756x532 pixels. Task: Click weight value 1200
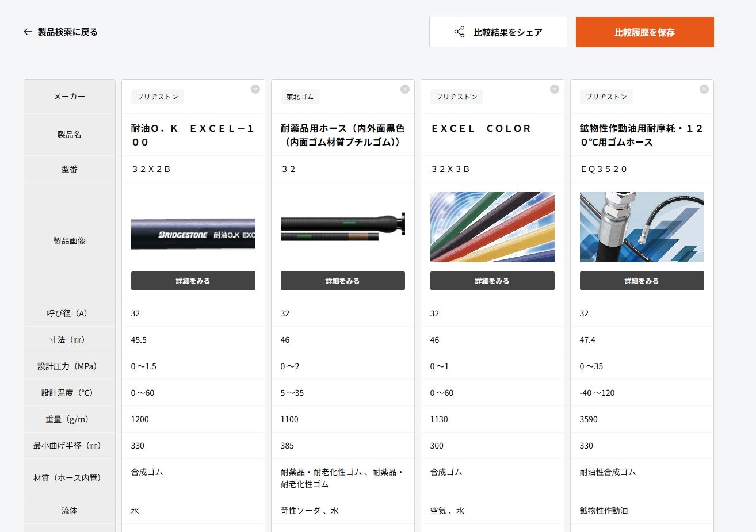point(140,419)
